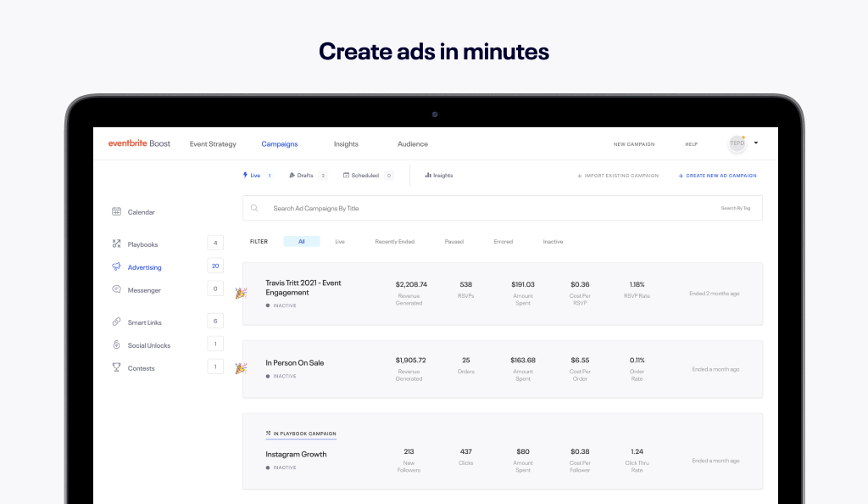Click the Calendar icon in sidebar

pos(117,212)
